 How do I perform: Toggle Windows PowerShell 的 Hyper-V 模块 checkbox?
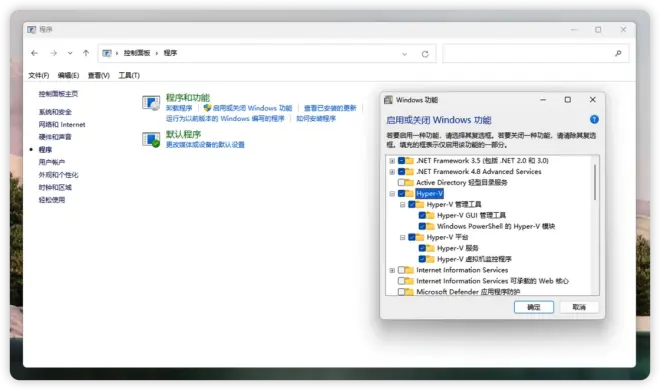point(422,226)
